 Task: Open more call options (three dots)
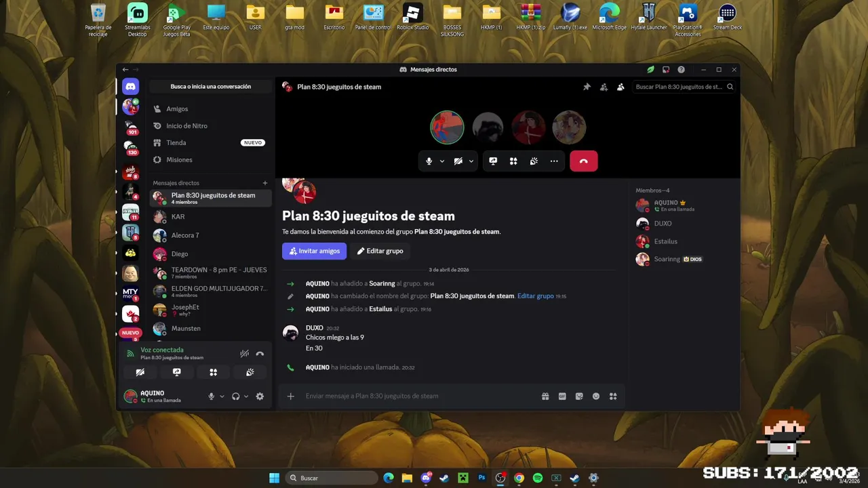pyautogui.click(x=554, y=161)
